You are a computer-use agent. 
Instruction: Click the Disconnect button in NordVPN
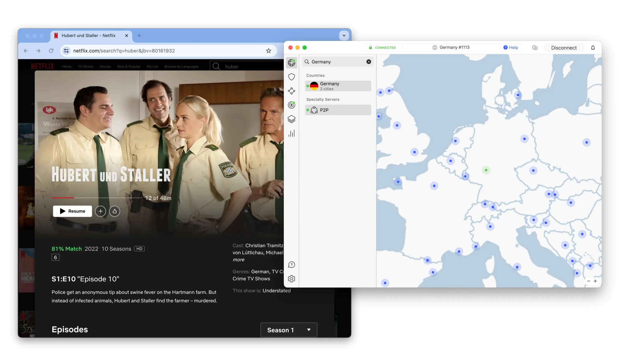pyautogui.click(x=564, y=48)
